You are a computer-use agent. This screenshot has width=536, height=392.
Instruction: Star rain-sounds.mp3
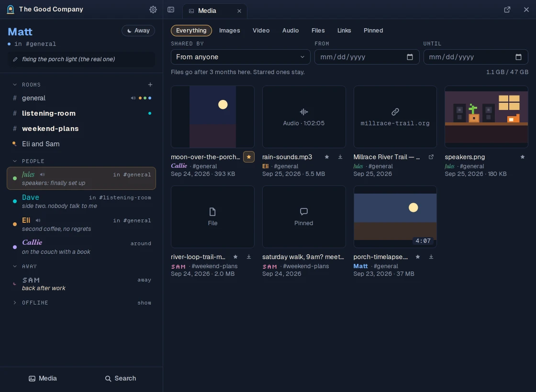[x=327, y=157]
